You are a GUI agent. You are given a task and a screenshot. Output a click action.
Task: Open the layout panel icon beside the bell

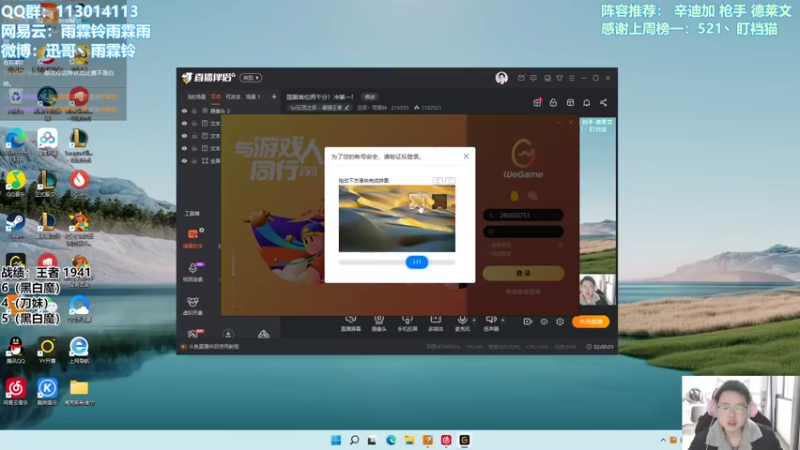click(570, 103)
